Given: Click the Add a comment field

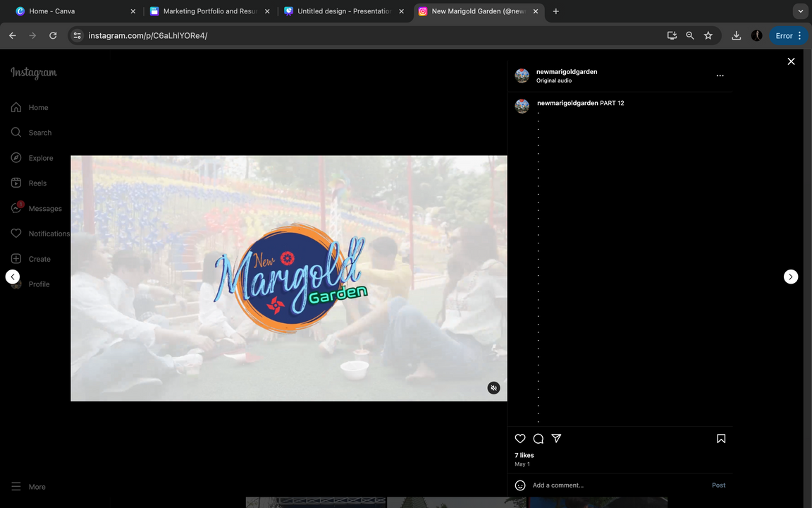Looking at the screenshot, I should pos(613,485).
